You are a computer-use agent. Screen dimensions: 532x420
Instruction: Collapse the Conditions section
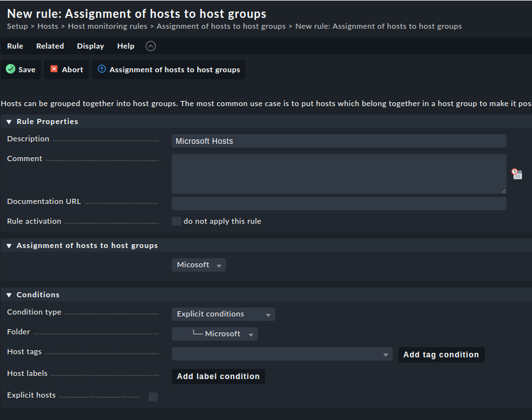9,295
